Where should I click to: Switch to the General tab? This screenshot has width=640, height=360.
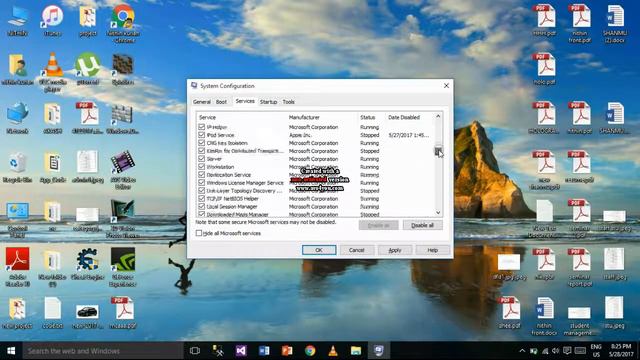(202, 102)
